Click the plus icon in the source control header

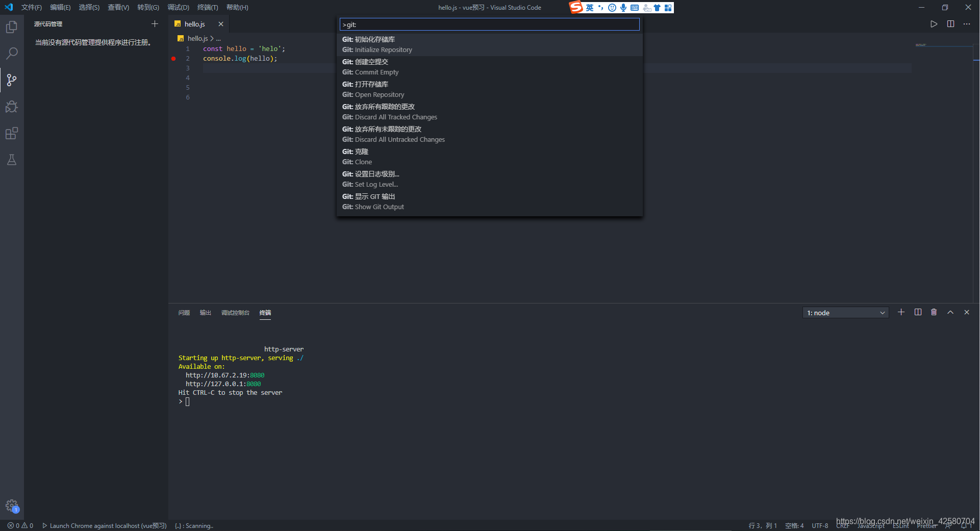click(x=155, y=24)
